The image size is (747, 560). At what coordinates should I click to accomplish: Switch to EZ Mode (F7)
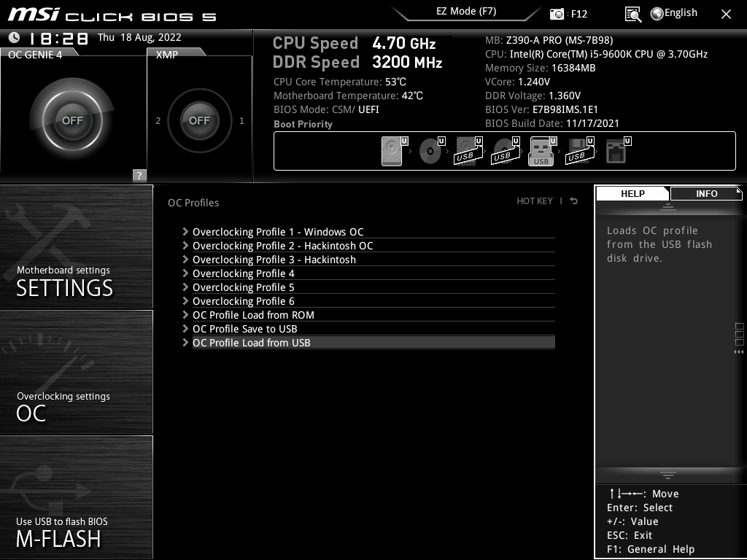point(466,12)
